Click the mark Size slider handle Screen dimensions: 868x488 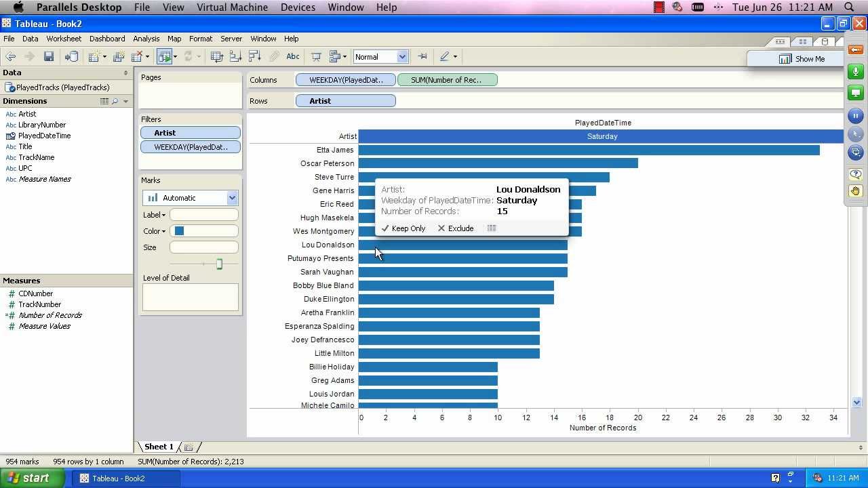pyautogui.click(x=219, y=264)
